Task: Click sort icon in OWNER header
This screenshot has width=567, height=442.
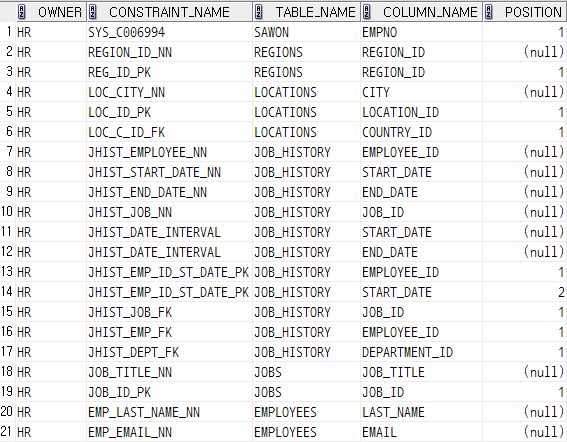Action: point(21,12)
